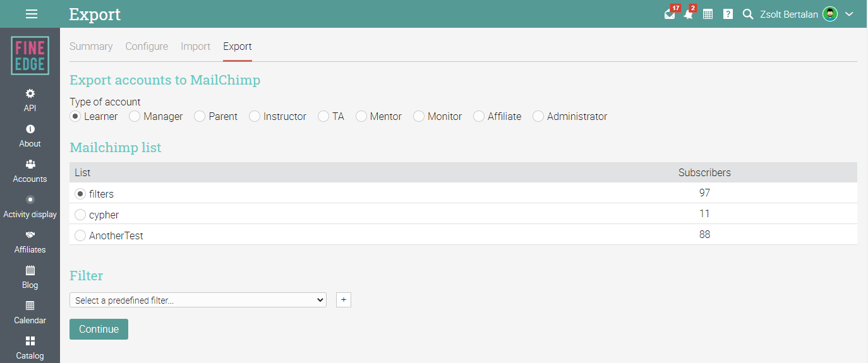Open Catalog in the sidebar

tap(30, 348)
